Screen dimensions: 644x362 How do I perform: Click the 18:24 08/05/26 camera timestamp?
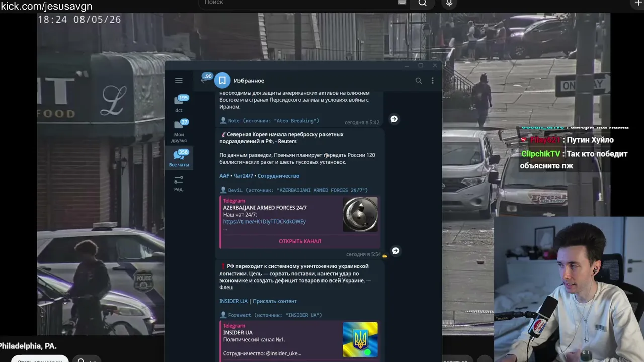tap(79, 20)
